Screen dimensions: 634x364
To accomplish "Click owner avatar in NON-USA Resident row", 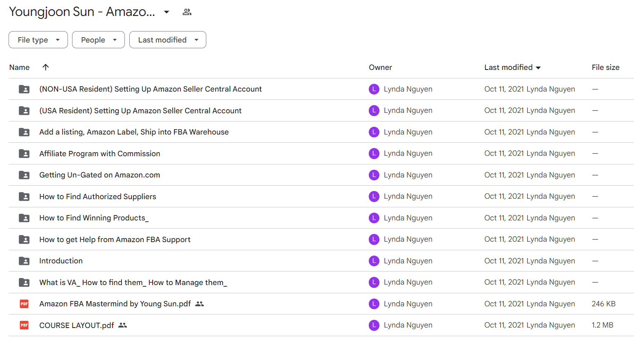I will pos(374,89).
